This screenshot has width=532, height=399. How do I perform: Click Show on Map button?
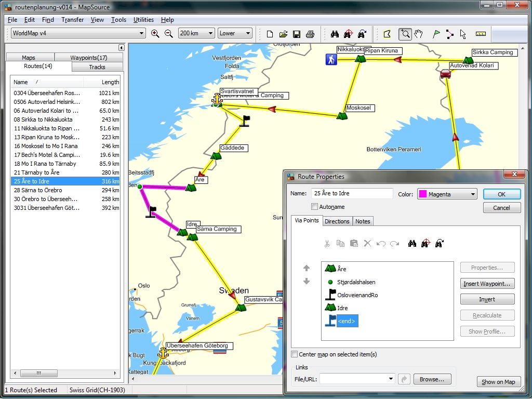pyautogui.click(x=498, y=382)
